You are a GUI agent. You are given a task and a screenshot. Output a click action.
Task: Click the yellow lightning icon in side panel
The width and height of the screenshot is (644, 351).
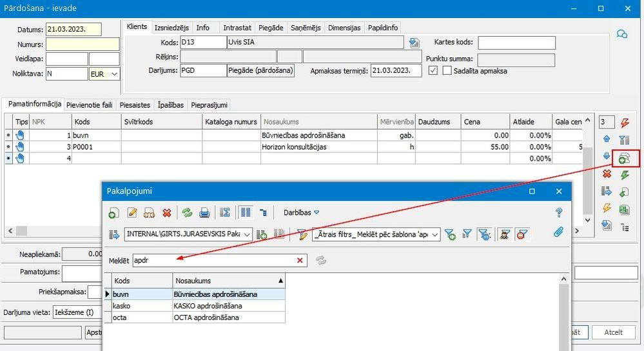tap(607, 208)
